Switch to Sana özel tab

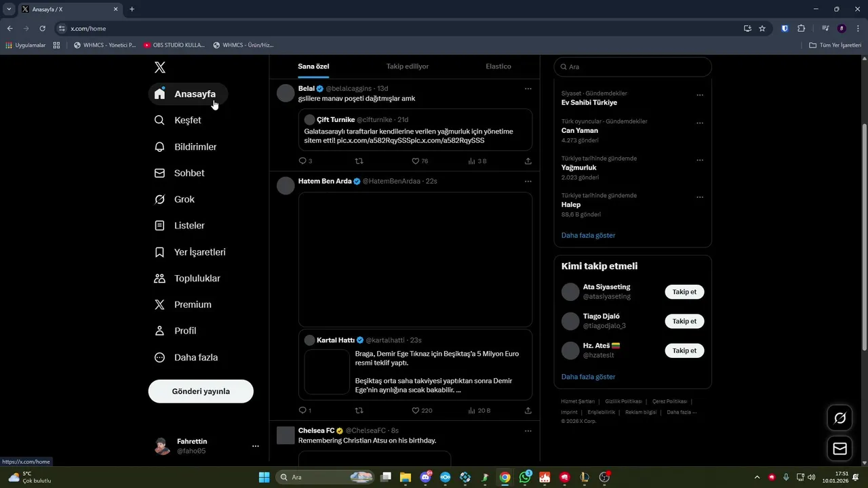(x=313, y=66)
